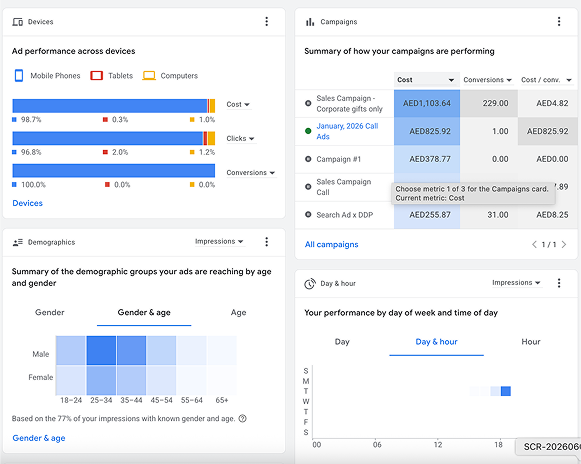Click the Male 25-34 heatmap cell

[101, 350]
